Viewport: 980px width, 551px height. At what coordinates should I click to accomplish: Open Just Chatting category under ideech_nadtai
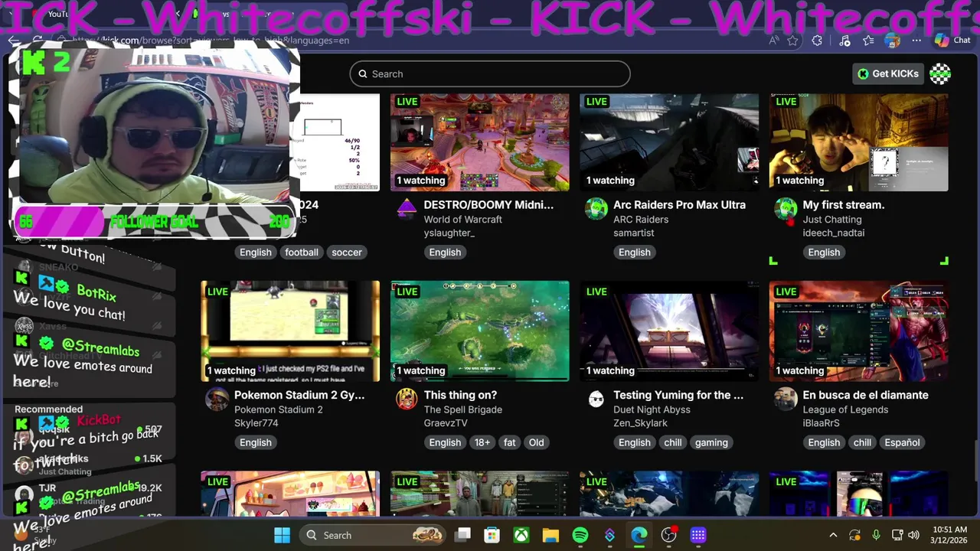(832, 219)
